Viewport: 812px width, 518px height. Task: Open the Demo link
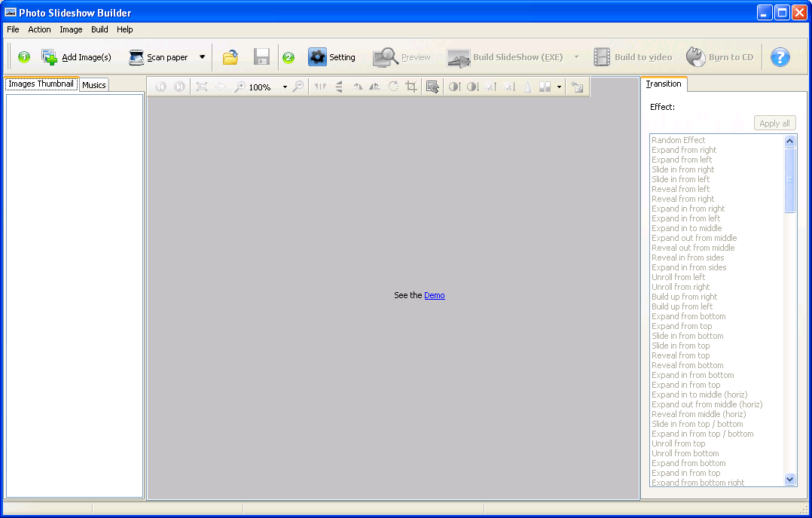pos(435,295)
